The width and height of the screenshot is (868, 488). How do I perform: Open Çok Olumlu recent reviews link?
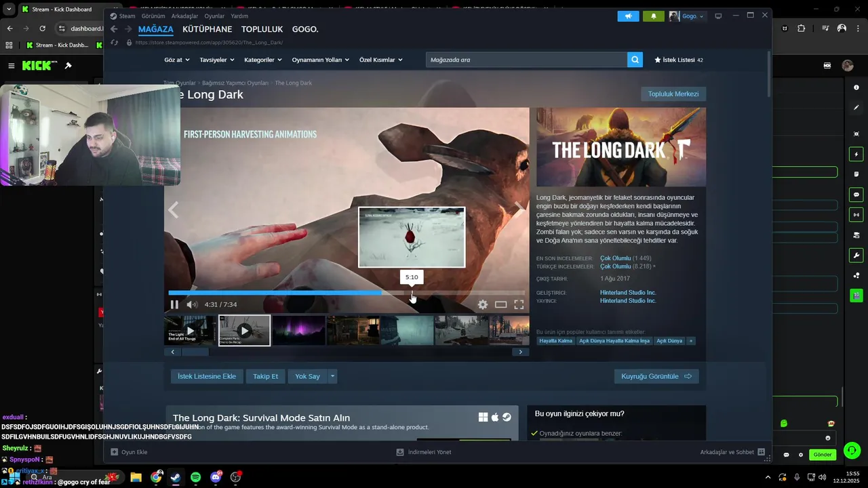[615, 258]
